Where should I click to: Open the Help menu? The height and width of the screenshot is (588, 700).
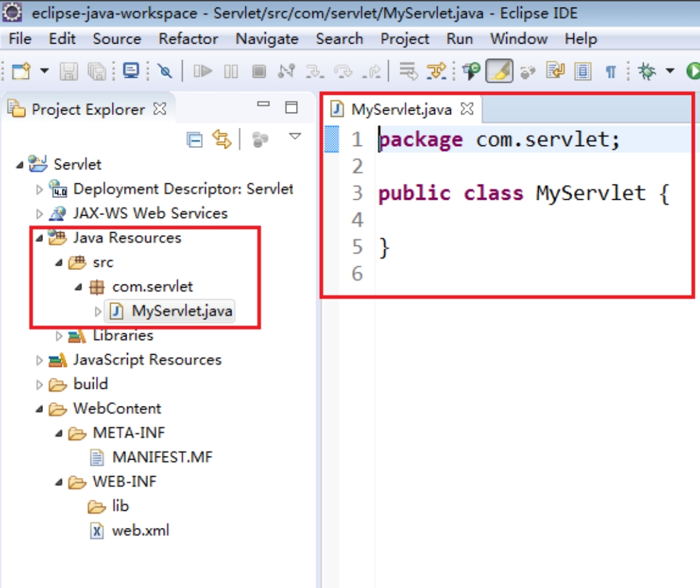tap(580, 39)
